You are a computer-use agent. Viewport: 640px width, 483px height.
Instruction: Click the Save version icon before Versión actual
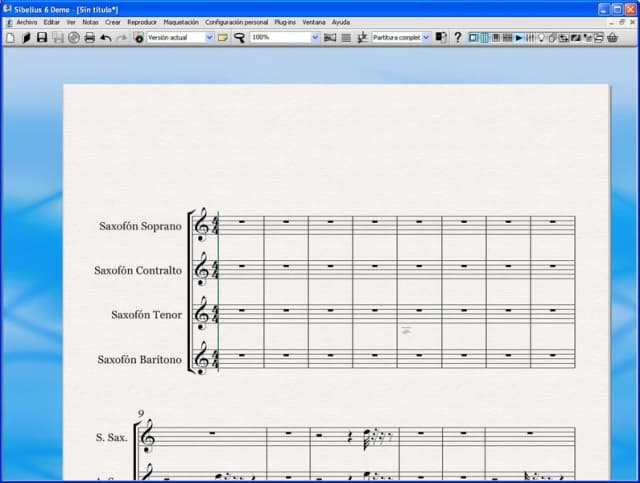[139, 38]
